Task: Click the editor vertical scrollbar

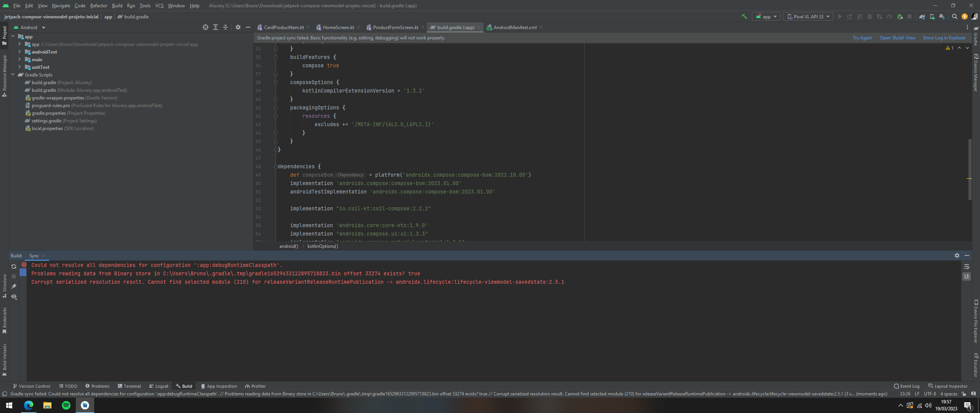Action: point(970,169)
